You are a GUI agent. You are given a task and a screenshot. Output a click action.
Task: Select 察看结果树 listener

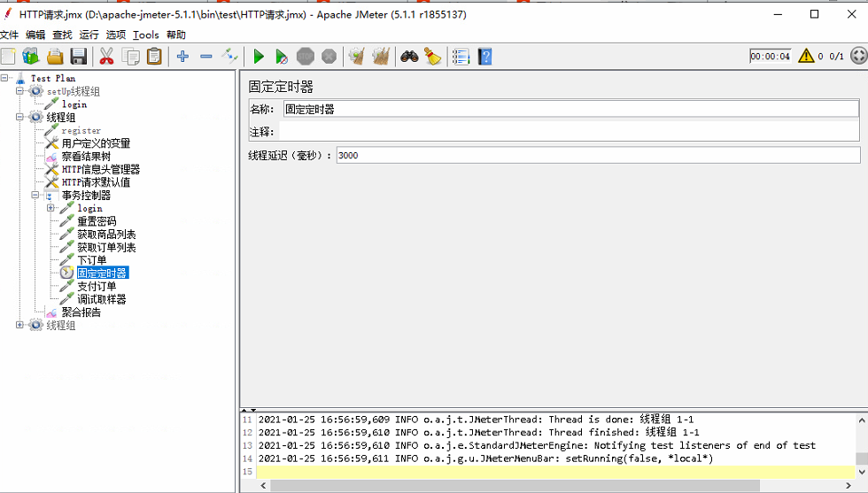[86, 157]
